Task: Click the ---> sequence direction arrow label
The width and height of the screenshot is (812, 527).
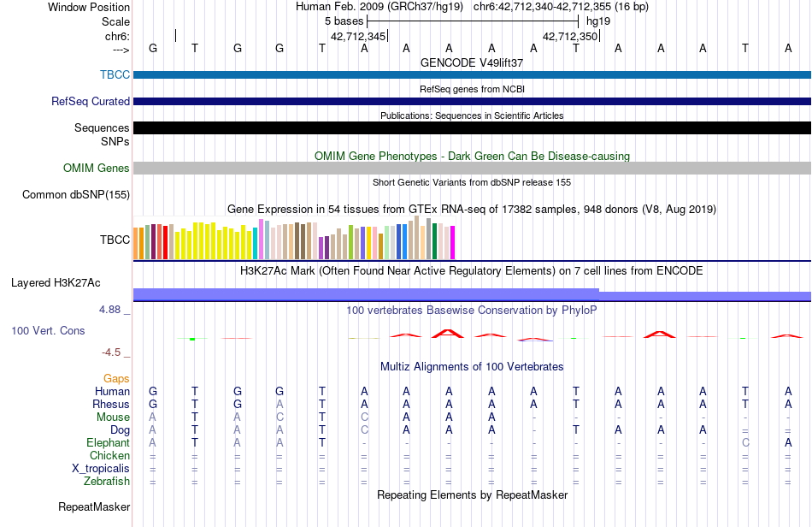Action: point(121,50)
